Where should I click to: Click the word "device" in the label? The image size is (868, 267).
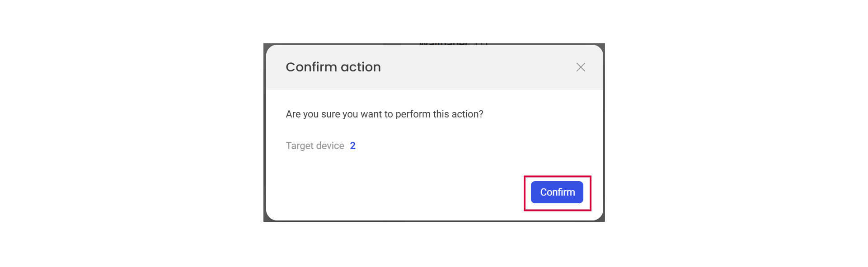[330, 146]
